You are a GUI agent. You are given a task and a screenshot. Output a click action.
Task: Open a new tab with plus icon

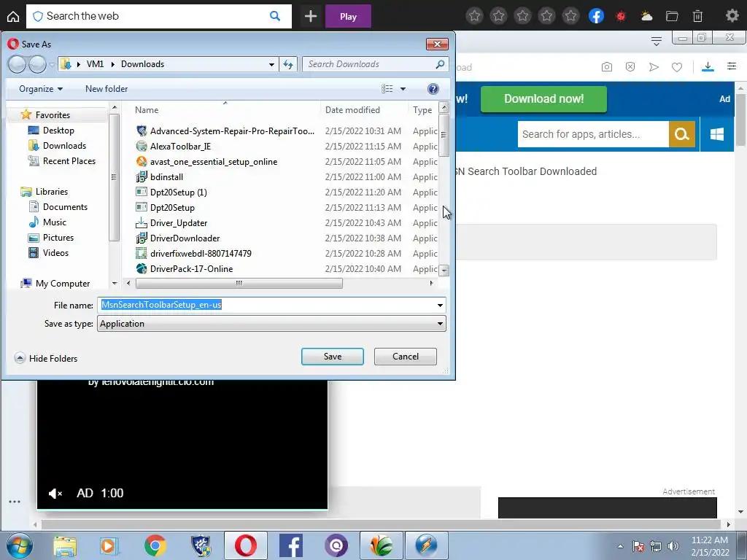click(x=311, y=16)
